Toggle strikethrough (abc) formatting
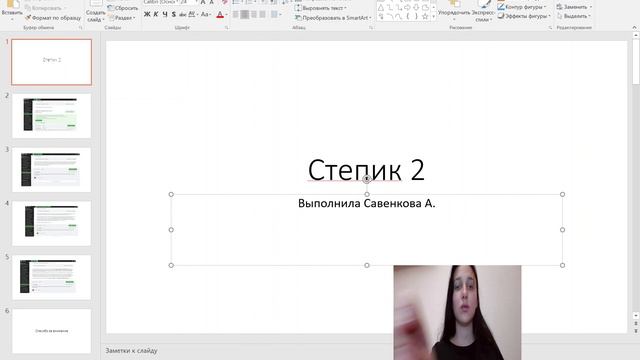Image resolution: width=640 pixels, height=360 pixels. pos(182,14)
